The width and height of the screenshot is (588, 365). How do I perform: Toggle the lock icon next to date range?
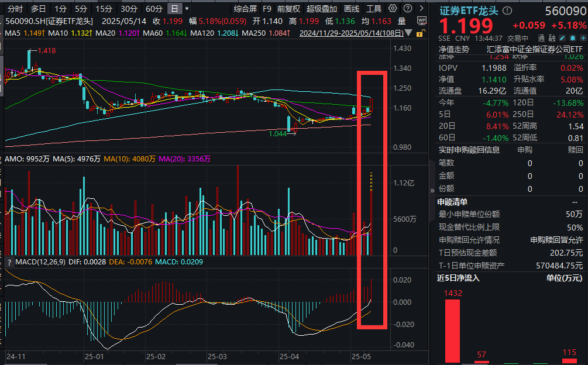(x=420, y=33)
